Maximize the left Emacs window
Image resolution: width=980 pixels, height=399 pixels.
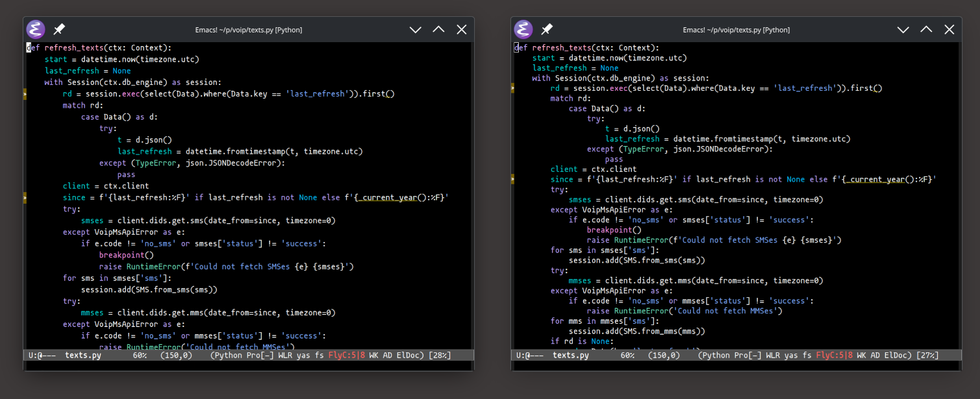[438, 30]
